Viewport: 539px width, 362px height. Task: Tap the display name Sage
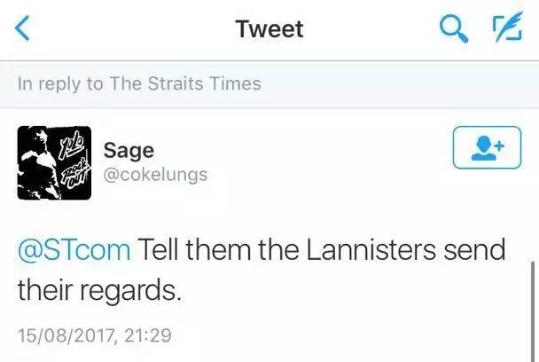129,151
